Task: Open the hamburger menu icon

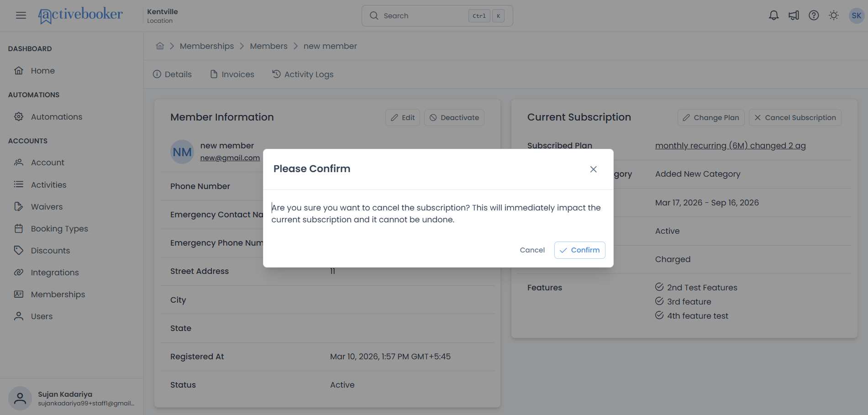Action: (21, 16)
